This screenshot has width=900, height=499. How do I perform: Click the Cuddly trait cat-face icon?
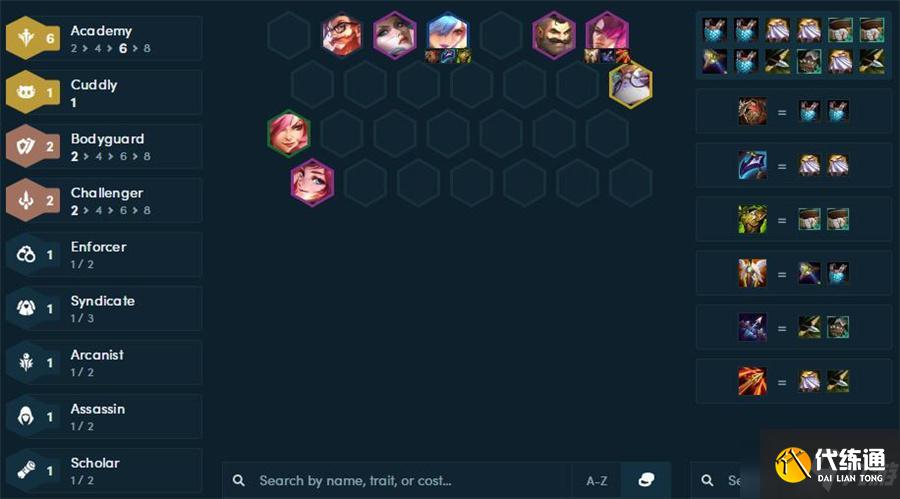point(26,92)
